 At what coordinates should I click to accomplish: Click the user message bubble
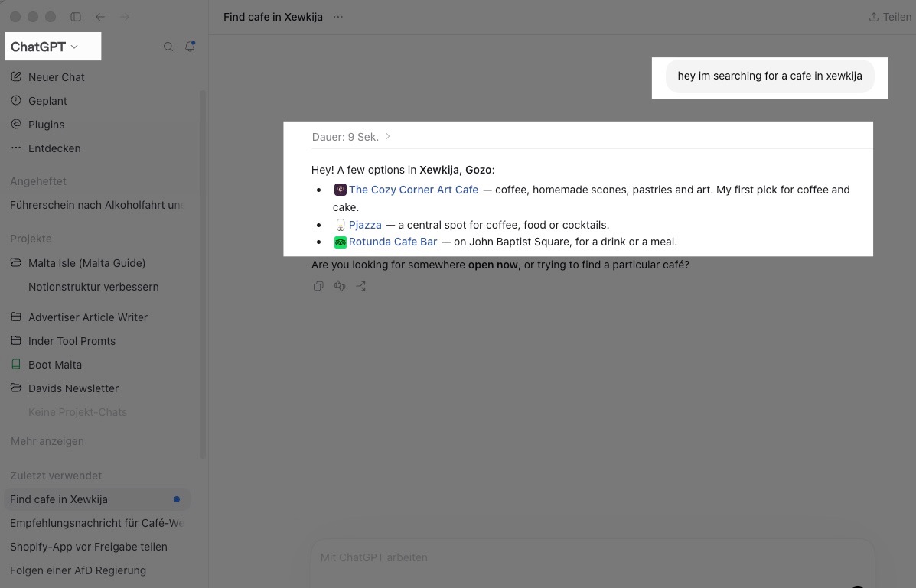point(769,76)
